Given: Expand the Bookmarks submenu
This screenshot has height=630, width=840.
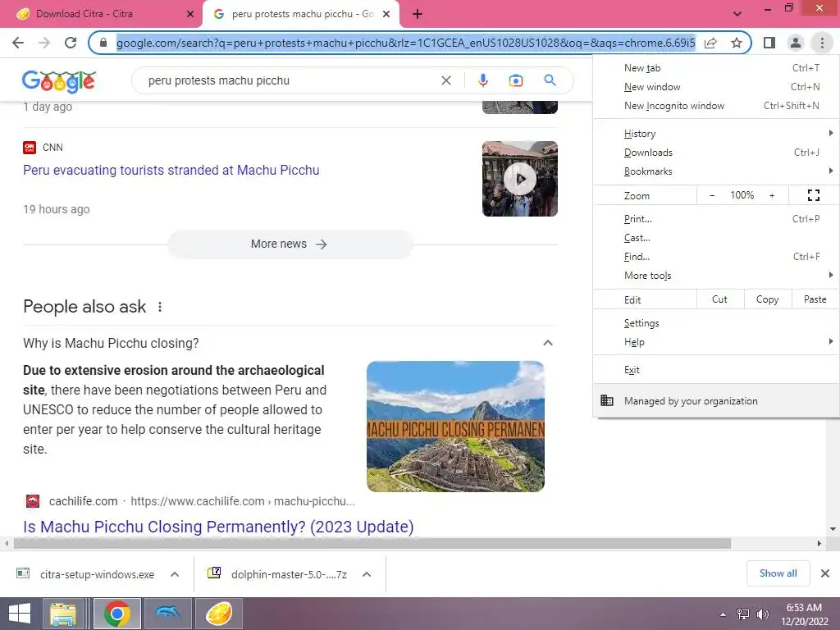Looking at the screenshot, I should point(715,171).
